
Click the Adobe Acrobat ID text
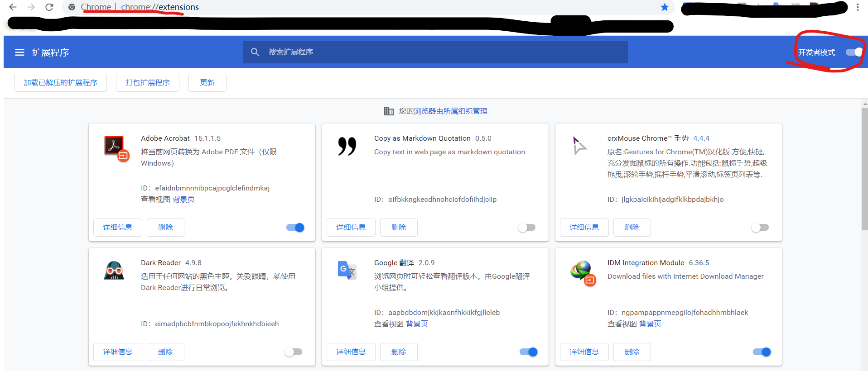tap(205, 188)
